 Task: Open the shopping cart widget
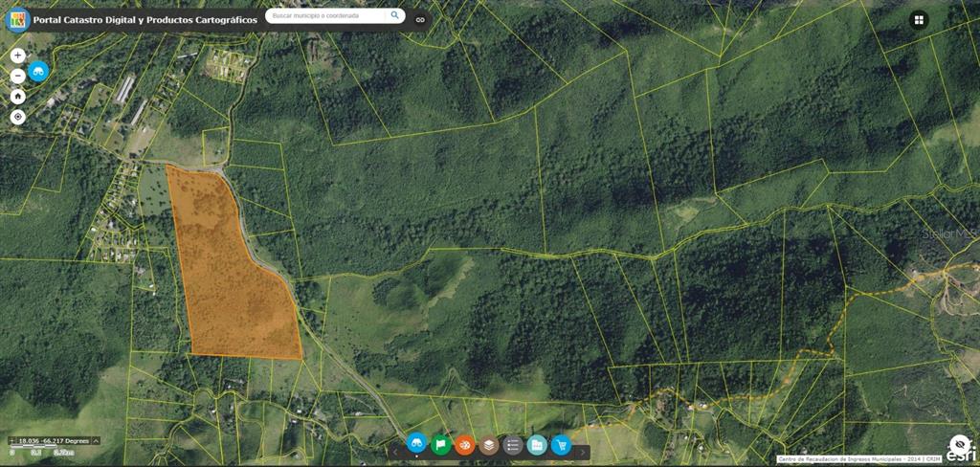click(561, 444)
